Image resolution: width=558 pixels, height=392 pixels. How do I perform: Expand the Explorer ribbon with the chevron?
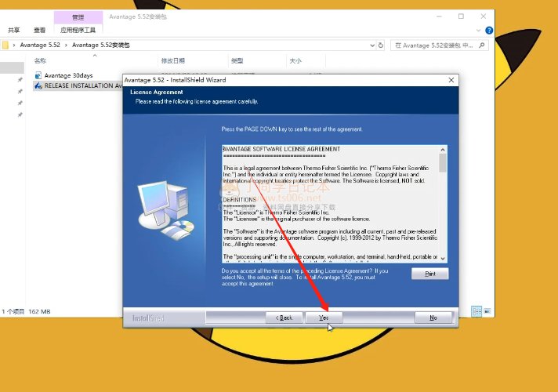point(478,31)
